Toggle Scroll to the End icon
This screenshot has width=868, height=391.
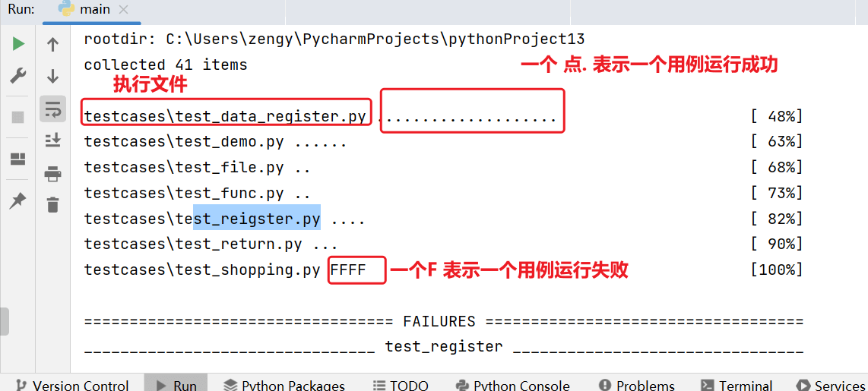pos(52,140)
